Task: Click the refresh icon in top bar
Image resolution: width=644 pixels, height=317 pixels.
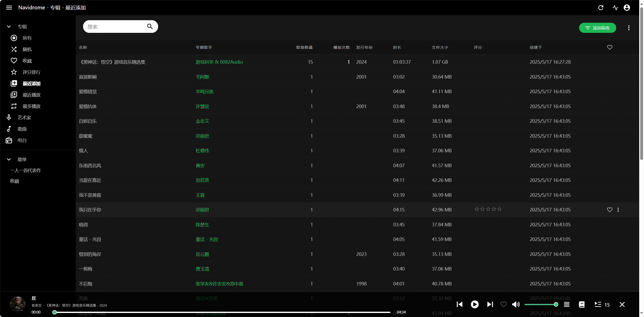Action: (601, 8)
